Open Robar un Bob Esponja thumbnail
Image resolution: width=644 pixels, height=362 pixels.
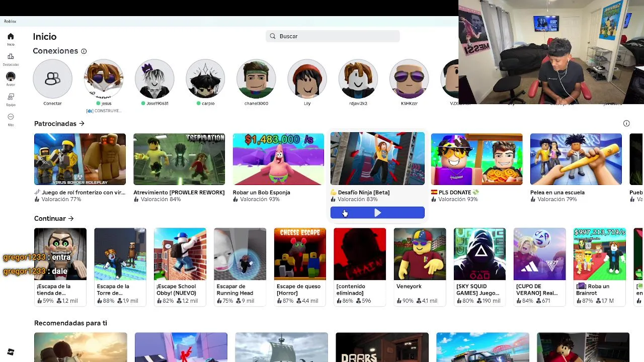pos(278,159)
